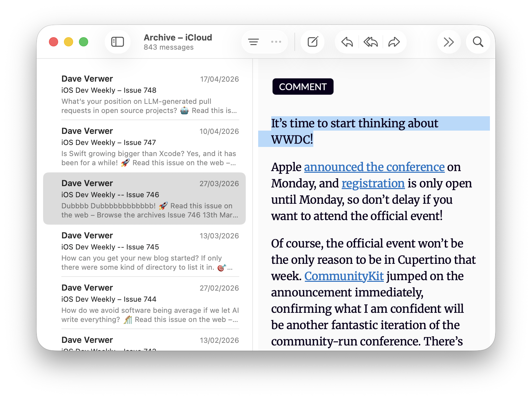Image resolution: width=532 pixels, height=399 pixels.
Task: Open the Issue 745 email
Action: click(x=144, y=251)
